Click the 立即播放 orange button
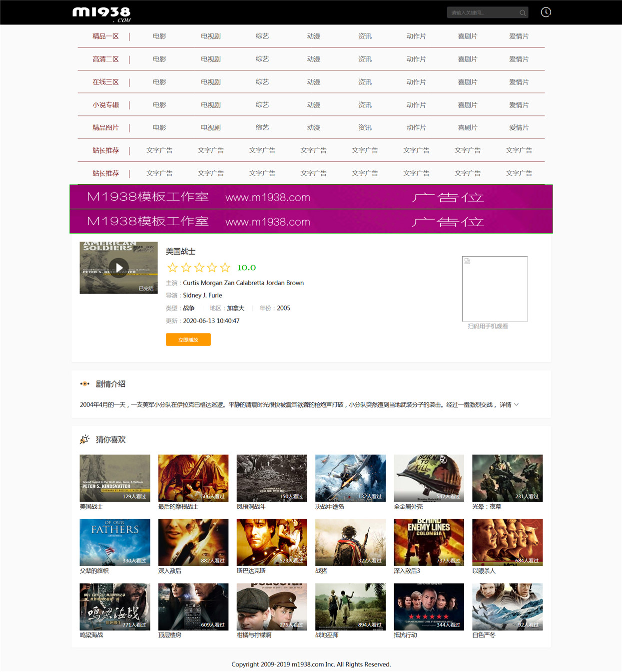 pos(188,339)
